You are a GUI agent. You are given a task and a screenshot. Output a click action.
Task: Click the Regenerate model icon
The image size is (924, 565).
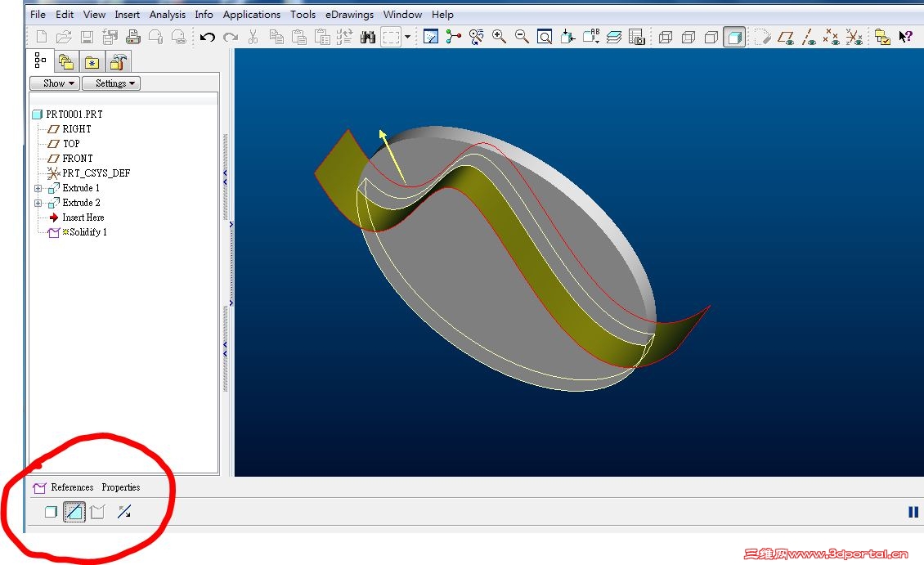coord(345,37)
